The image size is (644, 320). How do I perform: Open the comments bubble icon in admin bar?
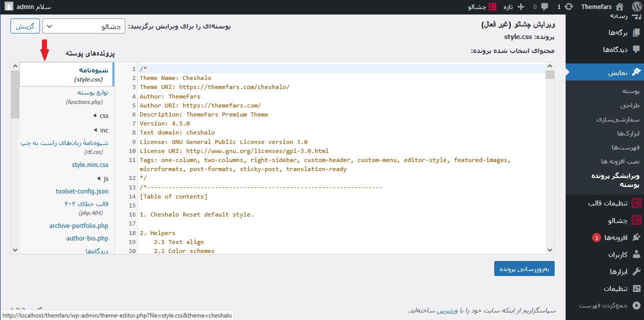pyautogui.click(x=545, y=7)
